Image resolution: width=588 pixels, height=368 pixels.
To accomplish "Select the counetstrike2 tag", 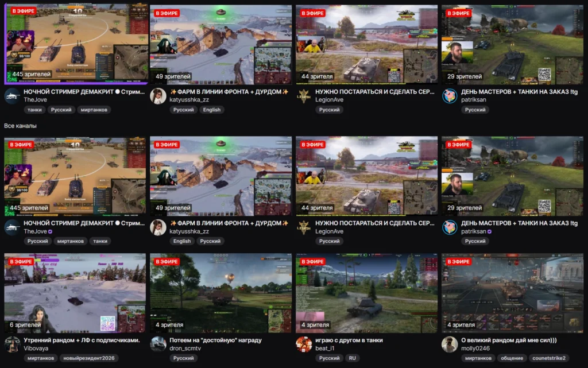I will (x=549, y=358).
